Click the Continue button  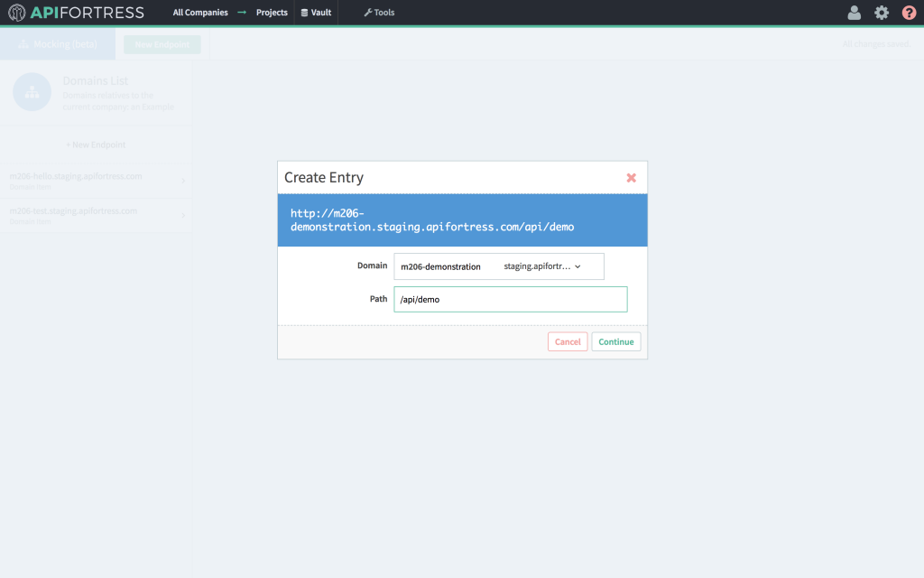click(x=616, y=341)
